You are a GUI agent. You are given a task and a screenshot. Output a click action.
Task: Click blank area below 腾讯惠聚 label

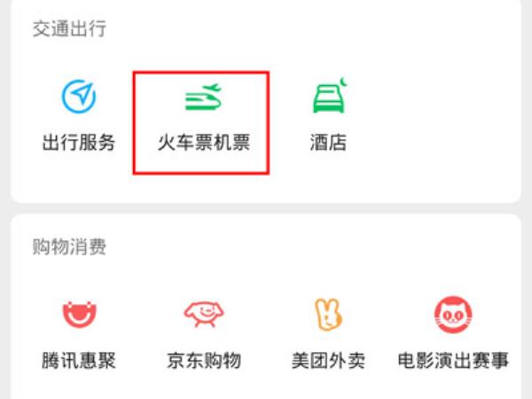[x=79, y=385]
